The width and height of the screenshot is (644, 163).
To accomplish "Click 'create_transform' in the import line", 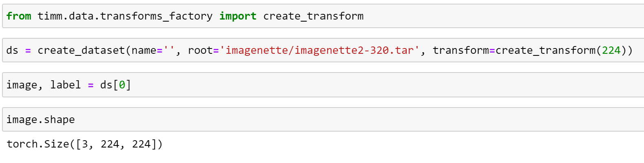I will [313, 16].
